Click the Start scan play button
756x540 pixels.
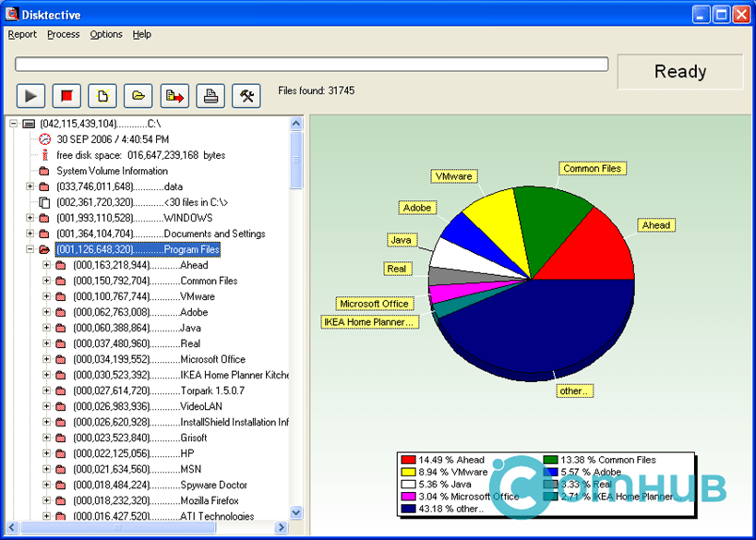pos(30,95)
